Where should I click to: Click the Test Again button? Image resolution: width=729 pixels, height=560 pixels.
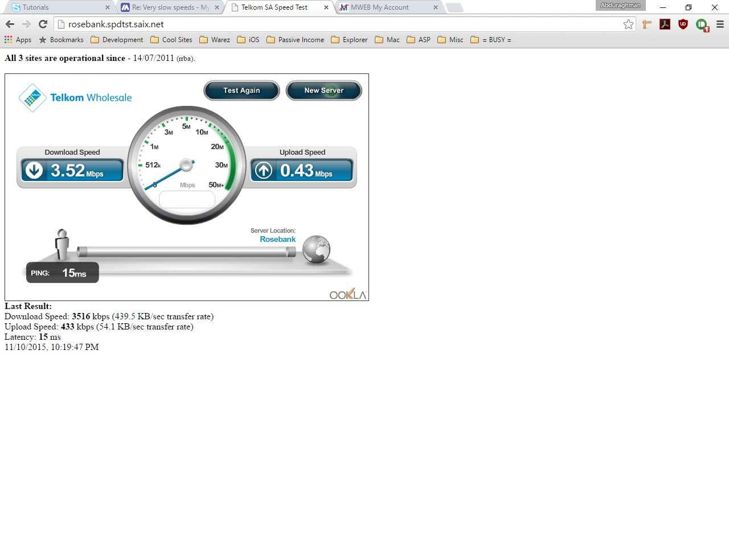pos(241,90)
